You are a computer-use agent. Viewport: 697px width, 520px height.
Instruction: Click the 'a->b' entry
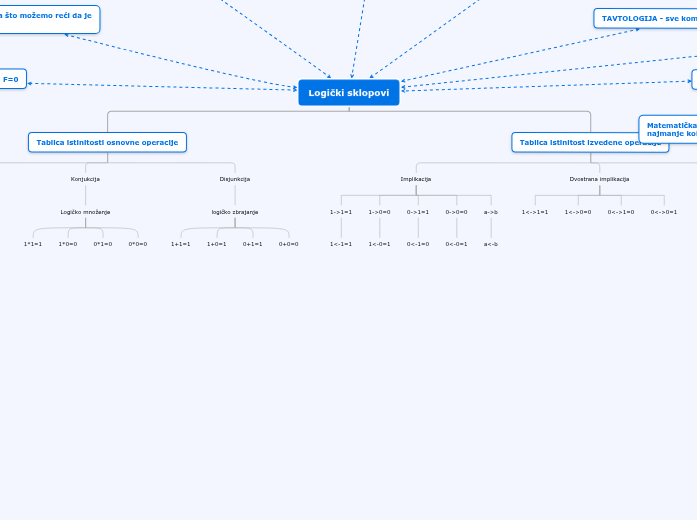pos(491,212)
